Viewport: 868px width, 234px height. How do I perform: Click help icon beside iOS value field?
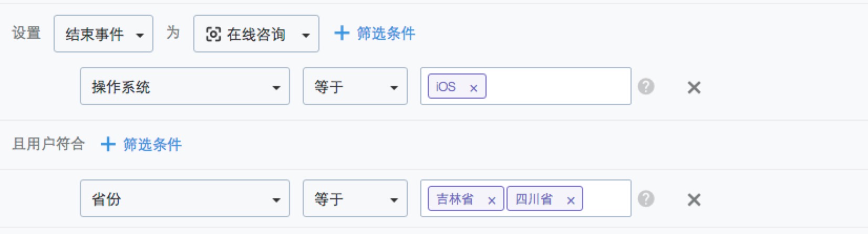click(646, 87)
